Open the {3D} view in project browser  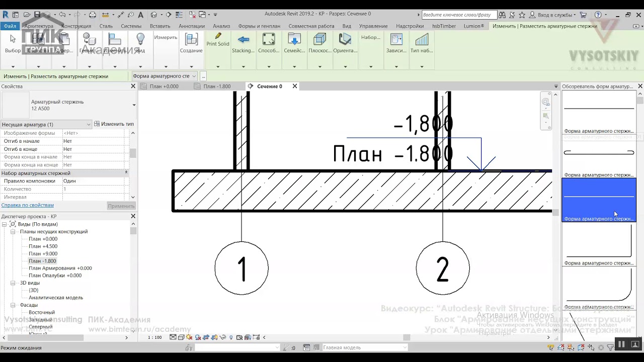tap(34, 290)
